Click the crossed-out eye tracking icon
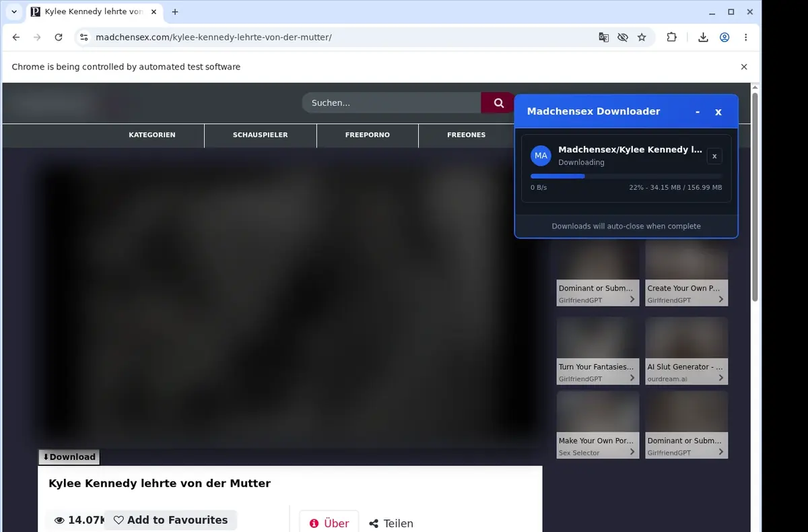 click(623, 38)
